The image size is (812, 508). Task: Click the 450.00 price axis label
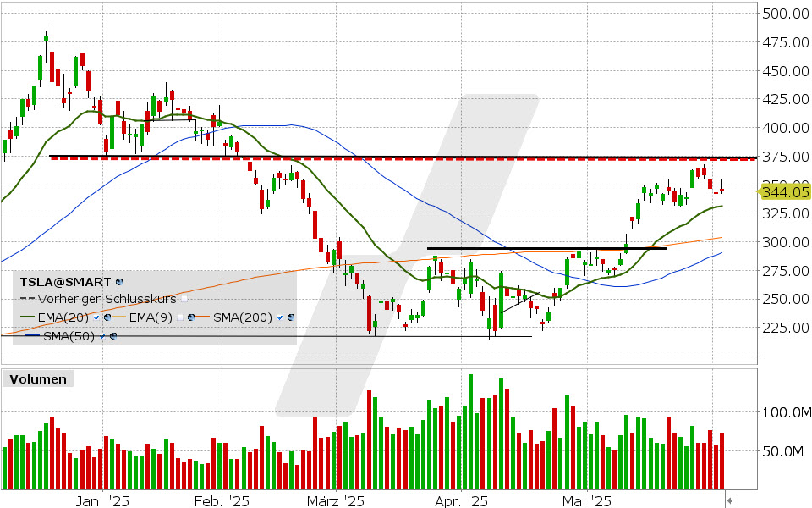pos(786,70)
